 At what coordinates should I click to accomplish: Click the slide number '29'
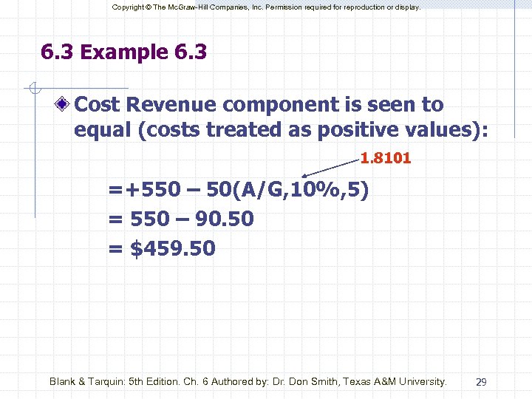481,382
